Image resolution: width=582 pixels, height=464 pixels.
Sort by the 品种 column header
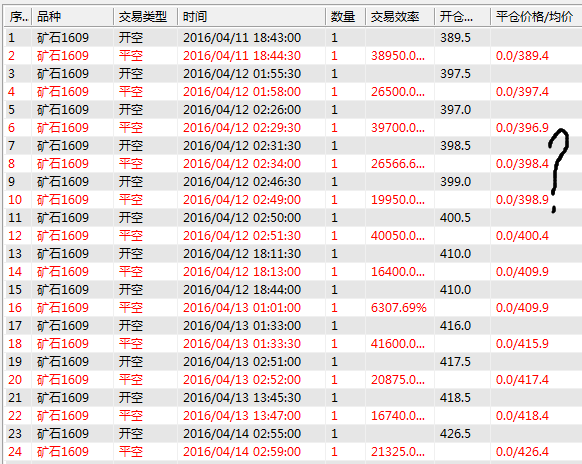(72, 17)
